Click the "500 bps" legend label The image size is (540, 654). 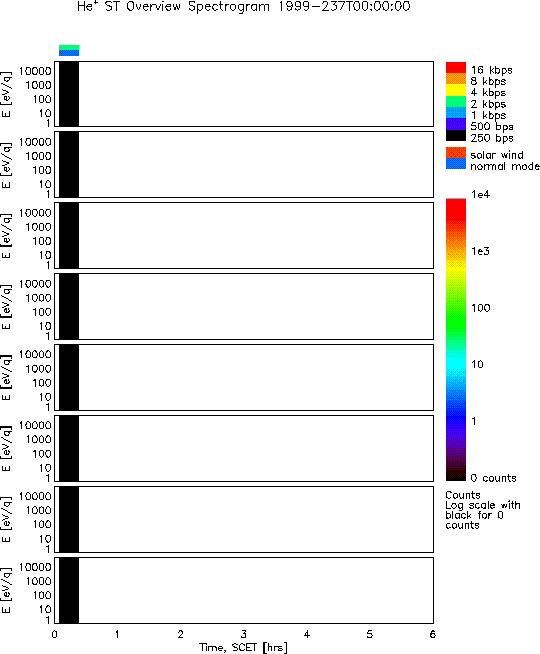[492, 126]
